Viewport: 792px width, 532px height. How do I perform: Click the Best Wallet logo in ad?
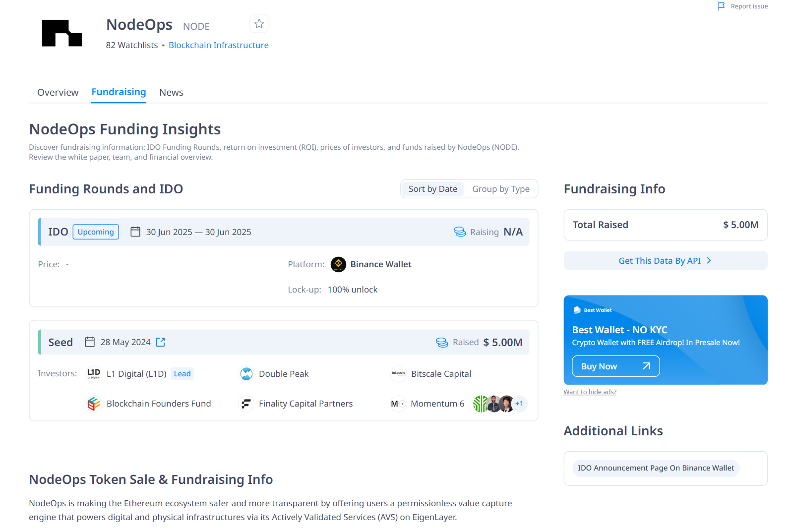click(592, 310)
